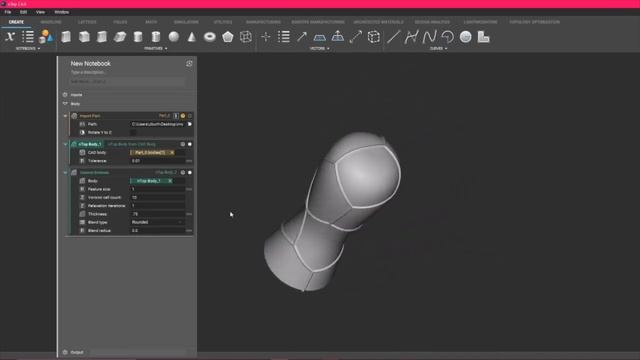Select the L-shaped profile icon

[x=483, y=37]
